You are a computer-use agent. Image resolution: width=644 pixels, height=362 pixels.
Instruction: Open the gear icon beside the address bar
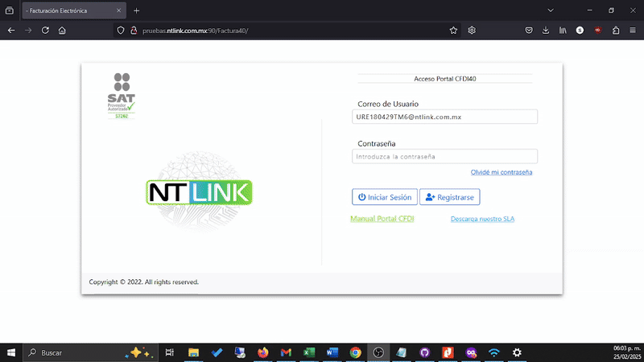click(472, 31)
